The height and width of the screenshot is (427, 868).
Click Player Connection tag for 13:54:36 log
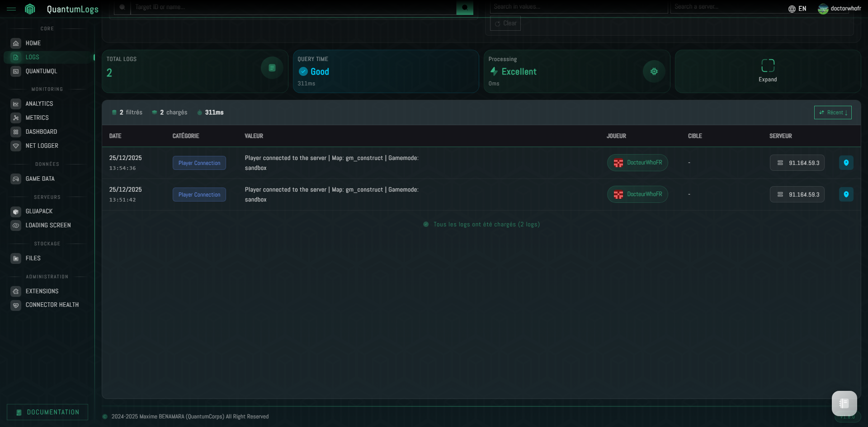(x=199, y=163)
